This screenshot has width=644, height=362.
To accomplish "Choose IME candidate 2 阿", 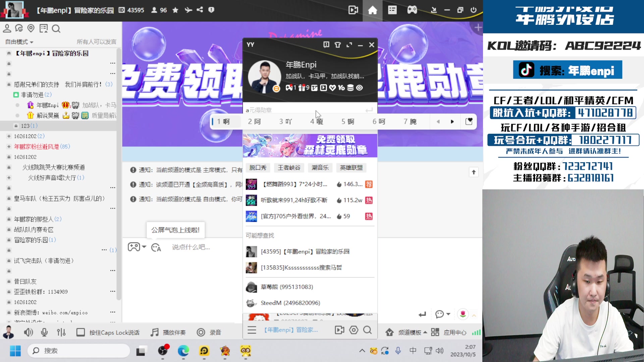I will point(254,121).
